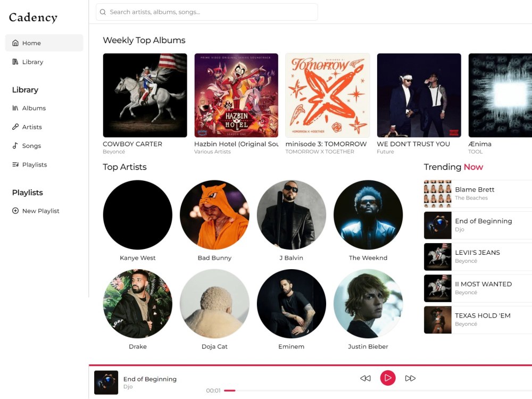
Task: Open the COWBOY CARTER album cover
Action: (x=145, y=95)
